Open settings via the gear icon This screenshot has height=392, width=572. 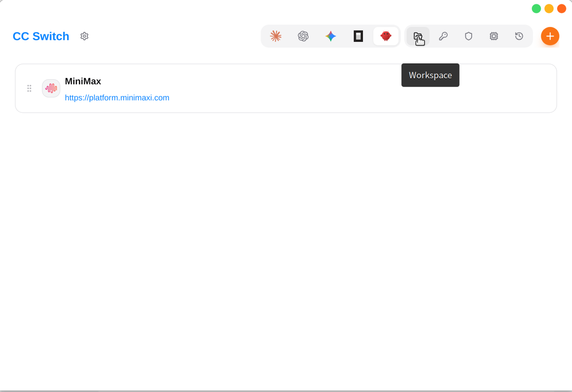(x=84, y=36)
